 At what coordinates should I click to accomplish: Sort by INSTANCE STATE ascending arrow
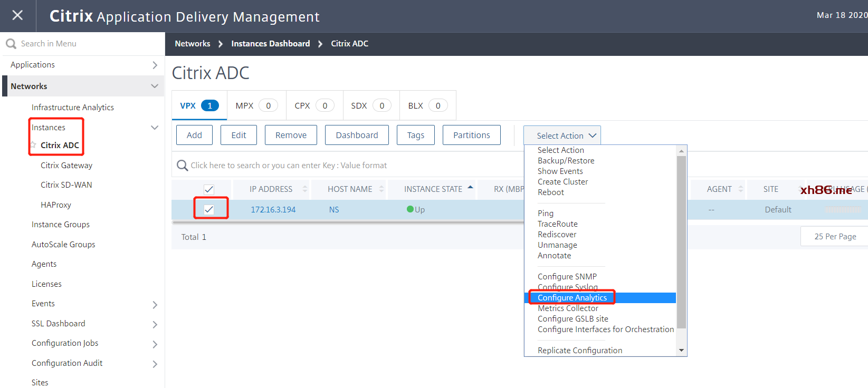click(470, 187)
